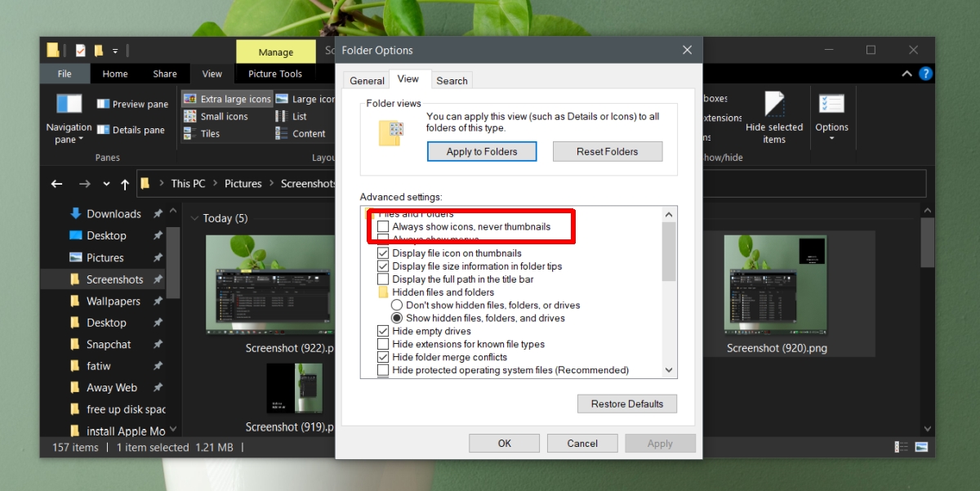Switch to details view icon in status bar
980x491 pixels.
coord(902,447)
